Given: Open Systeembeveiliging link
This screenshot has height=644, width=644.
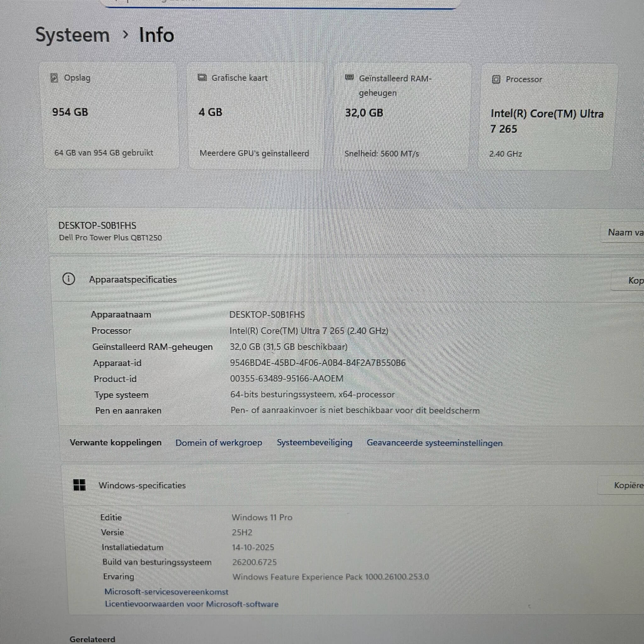Looking at the screenshot, I should tap(314, 443).
